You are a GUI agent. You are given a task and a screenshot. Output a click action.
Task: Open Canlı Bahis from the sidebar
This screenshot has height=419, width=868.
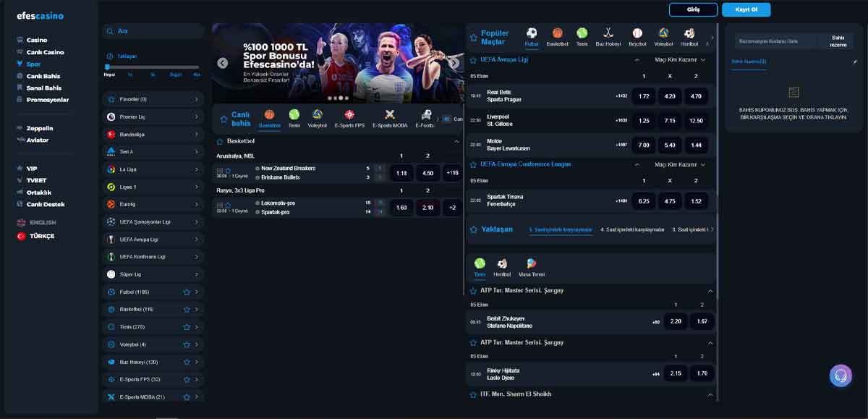tap(43, 76)
